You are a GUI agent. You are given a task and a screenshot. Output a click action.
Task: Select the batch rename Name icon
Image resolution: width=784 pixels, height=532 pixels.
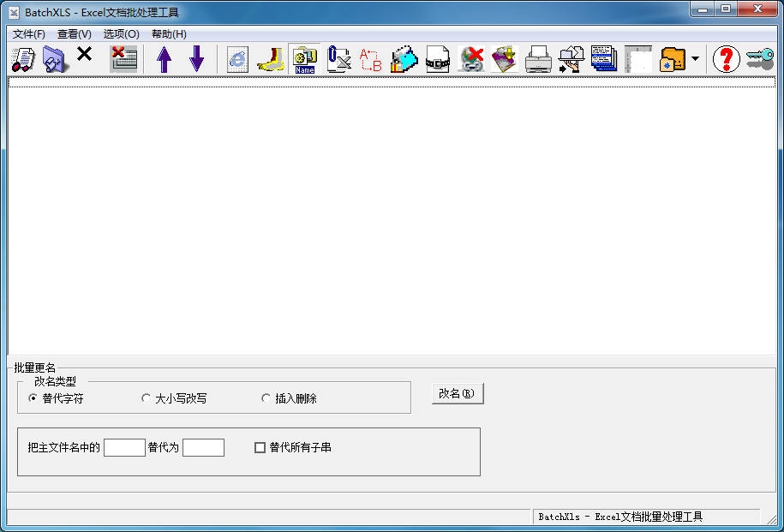[x=305, y=59]
